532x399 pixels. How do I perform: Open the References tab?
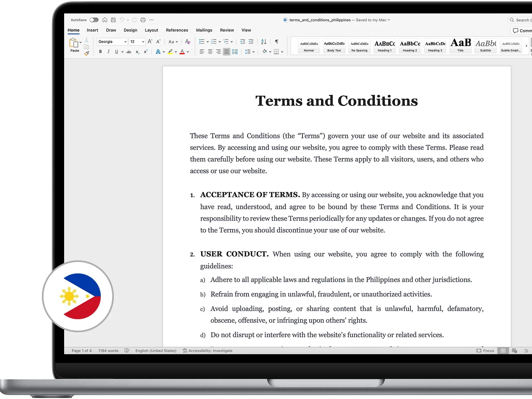pyautogui.click(x=177, y=30)
